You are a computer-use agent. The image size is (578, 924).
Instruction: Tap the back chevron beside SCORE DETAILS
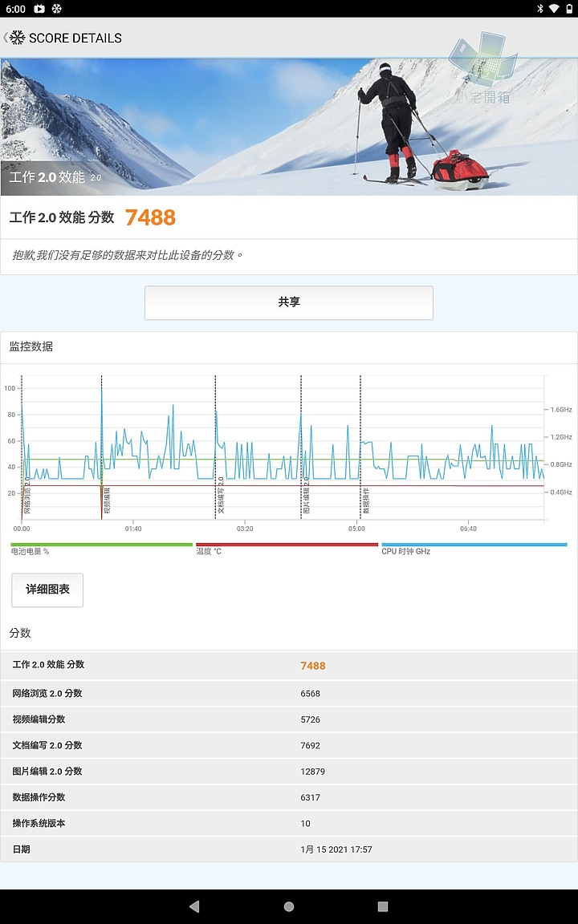6,38
